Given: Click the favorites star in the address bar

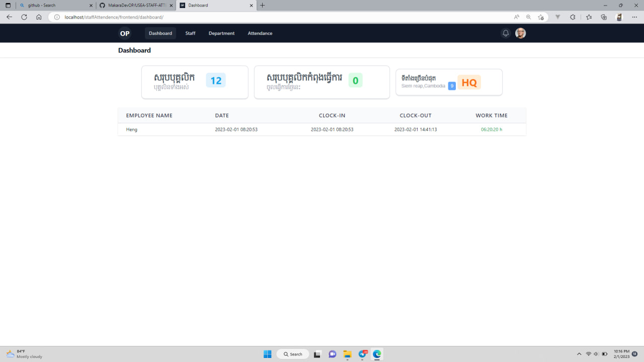Looking at the screenshot, I should (541, 17).
